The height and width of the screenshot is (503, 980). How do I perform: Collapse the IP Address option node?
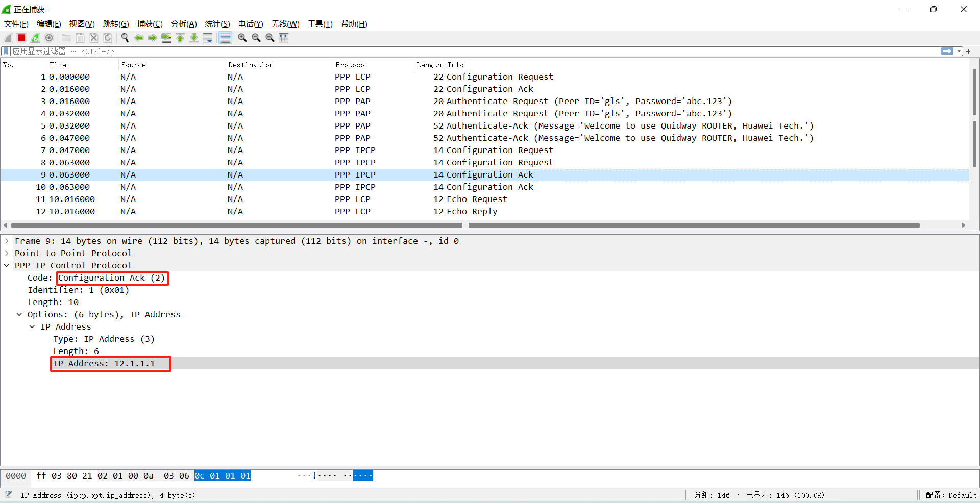pos(32,326)
